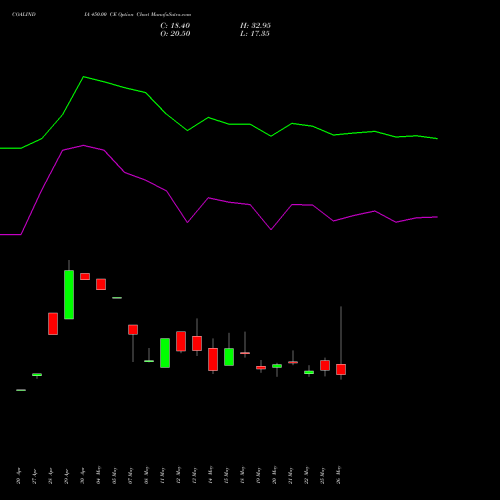Image resolution: width=500 pixels, height=500 pixels.
Task: Click the '29 Apr' date label
Action: [66, 477]
